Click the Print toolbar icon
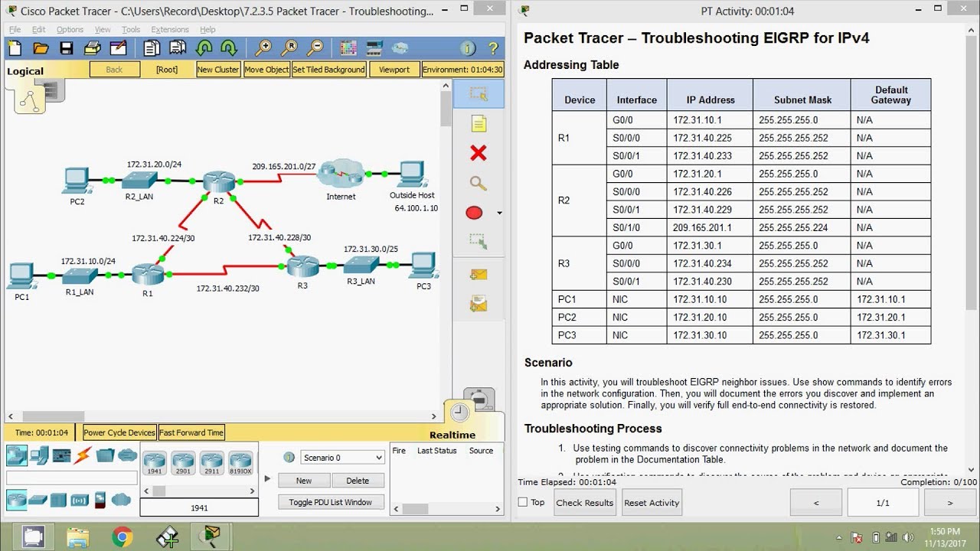The image size is (980, 551). [92, 48]
